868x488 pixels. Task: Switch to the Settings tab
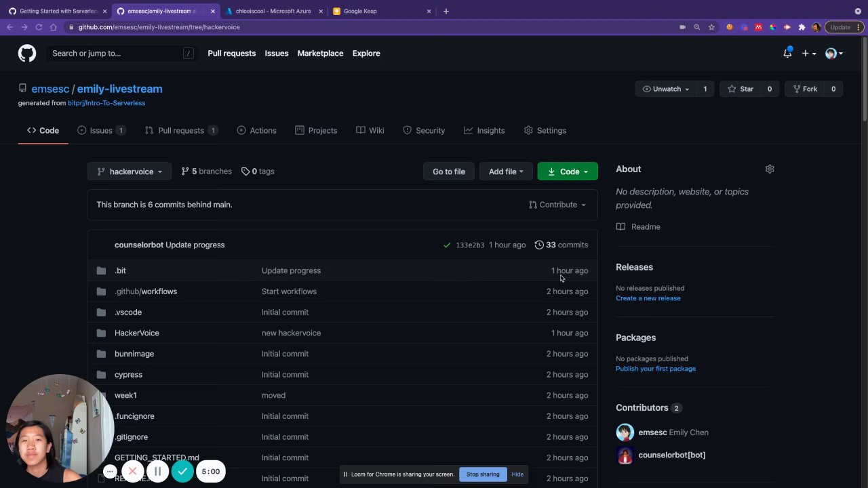click(x=545, y=130)
